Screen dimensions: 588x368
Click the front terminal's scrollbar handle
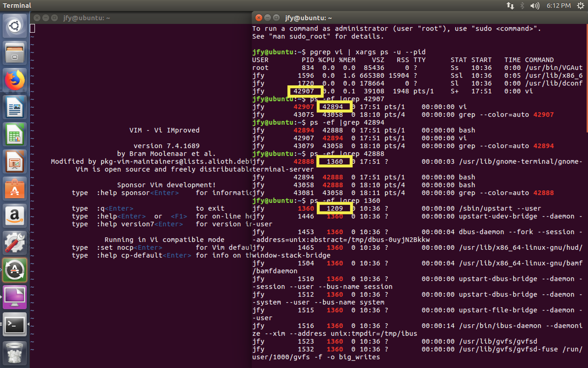point(587,78)
